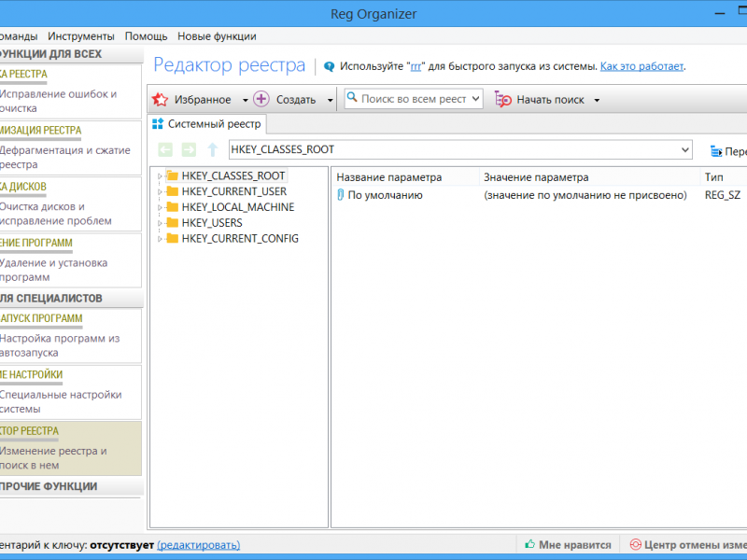Viewport: 747px width, 560px height.
Task: Open the Инструменты menu
Action: coord(81,36)
